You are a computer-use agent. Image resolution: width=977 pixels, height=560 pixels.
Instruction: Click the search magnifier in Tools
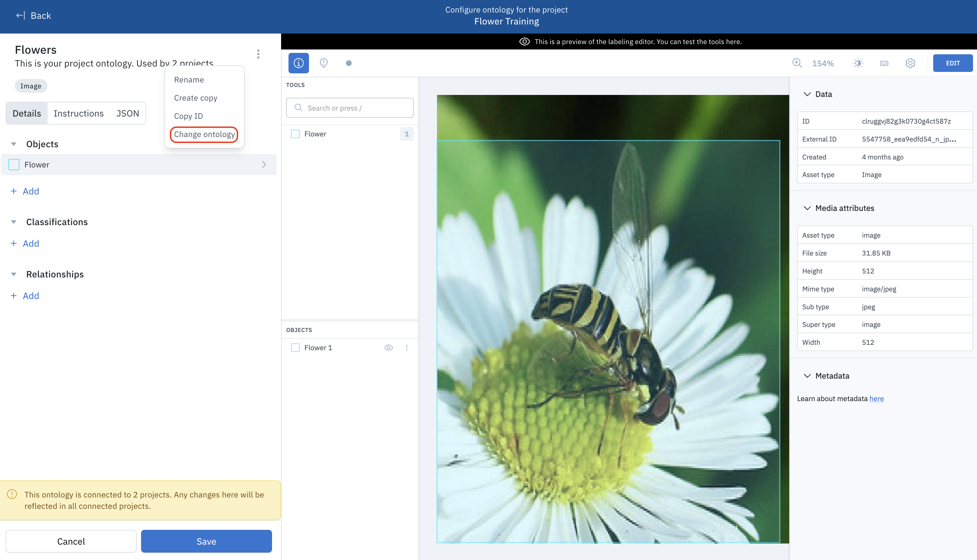298,108
